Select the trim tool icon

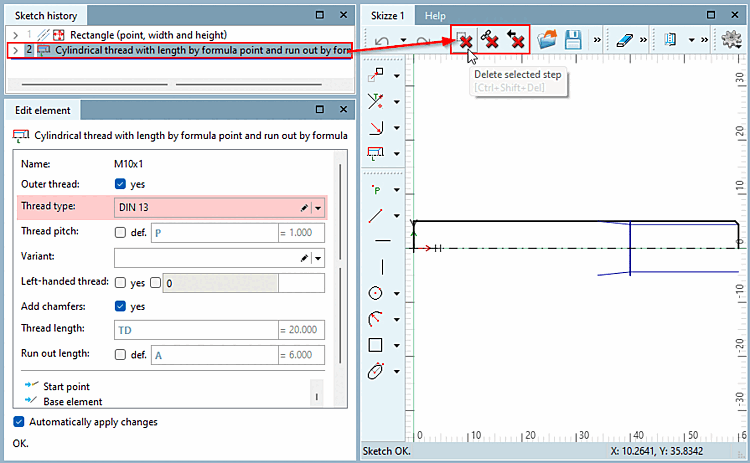pos(376,101)
